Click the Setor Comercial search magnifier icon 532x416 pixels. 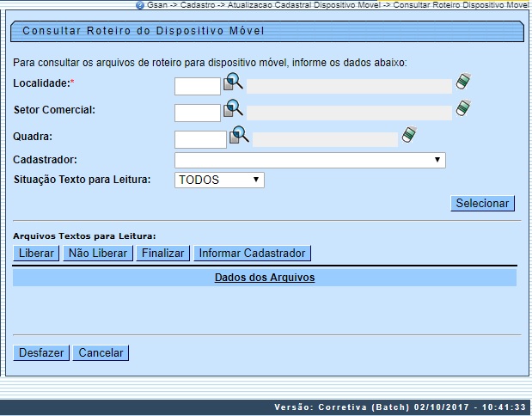pyautogui.click(x=233, y=109)
